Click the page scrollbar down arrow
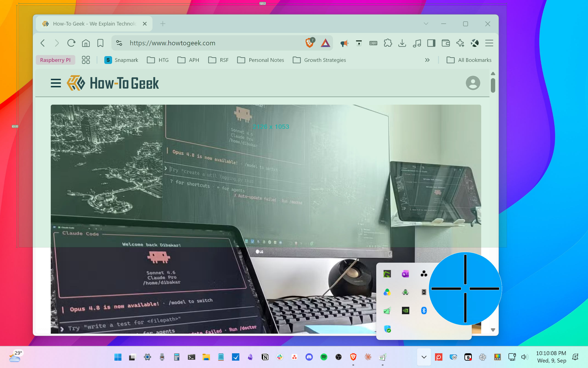This screenshot has width=588, height=368. coord(493,330)
